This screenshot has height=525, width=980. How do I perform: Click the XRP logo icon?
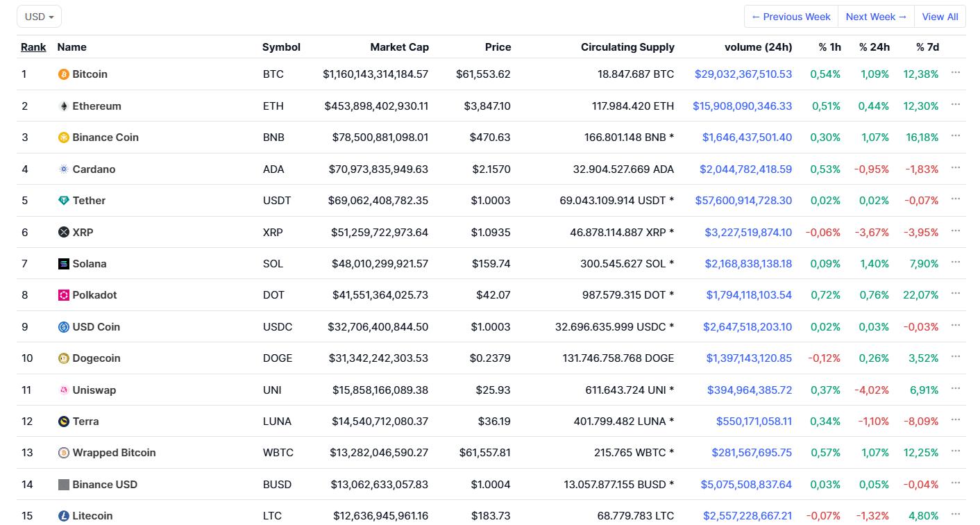[63, 233]
